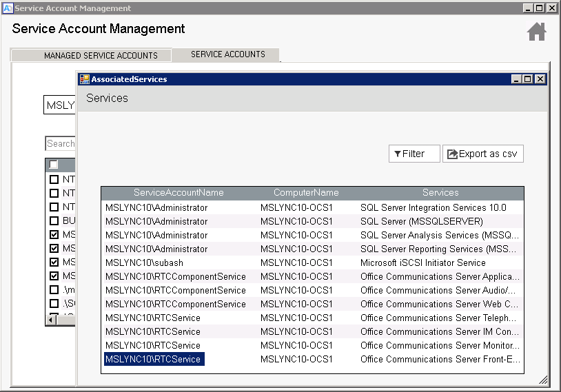561x392 pixels.
Task: Minimize the AssociatedServices window
Action: click(x=517, y=79)
